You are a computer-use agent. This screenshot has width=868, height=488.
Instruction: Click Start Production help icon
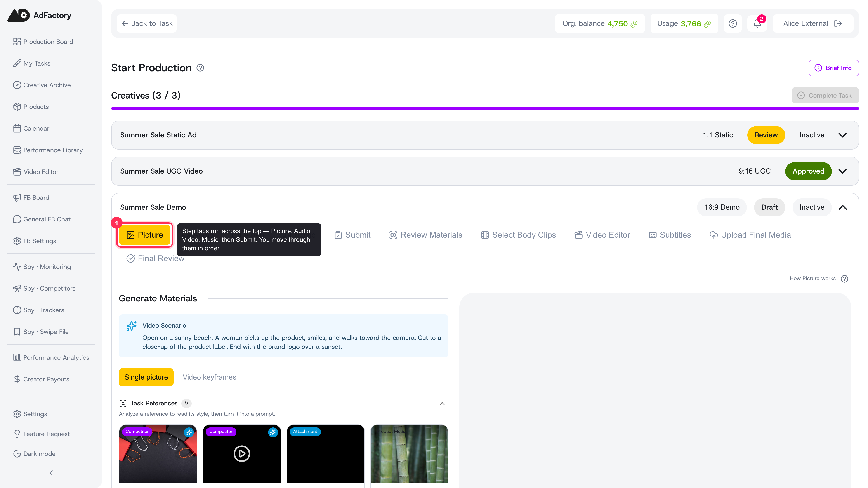point(200,68)
